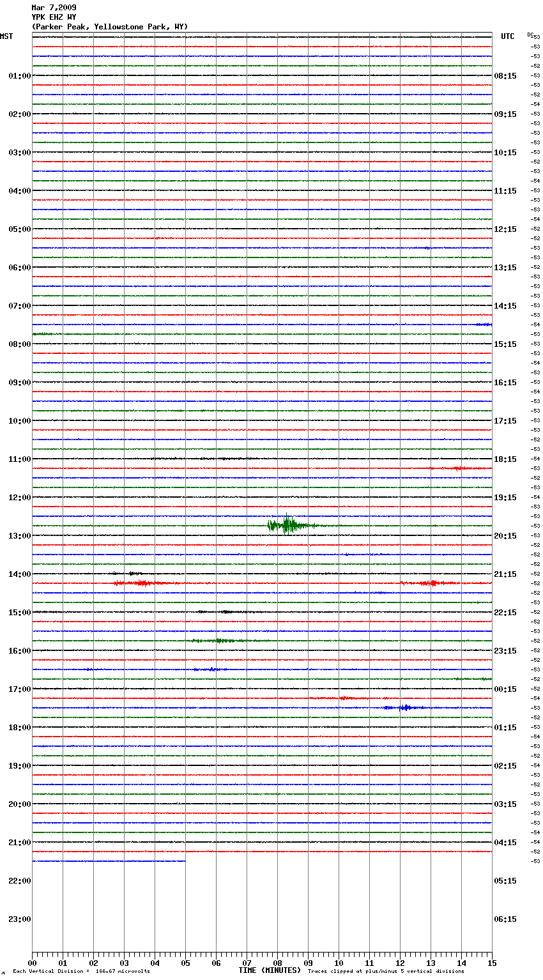Click the '17:15' UTC time label

(505, 421)
